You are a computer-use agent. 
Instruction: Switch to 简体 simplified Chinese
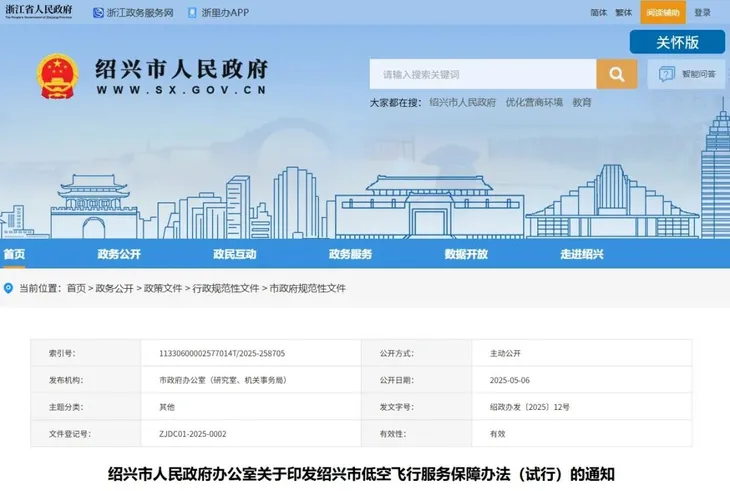599,13
